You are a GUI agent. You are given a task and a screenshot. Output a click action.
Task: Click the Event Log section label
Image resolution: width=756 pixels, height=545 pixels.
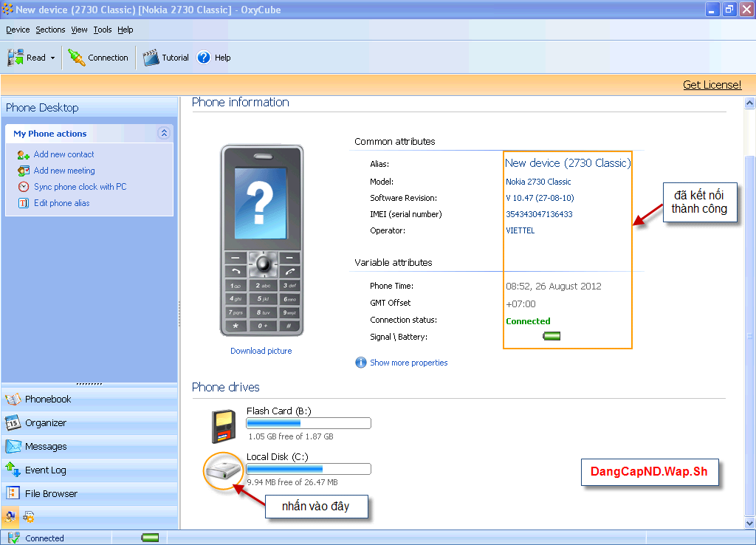coord(45,470)
